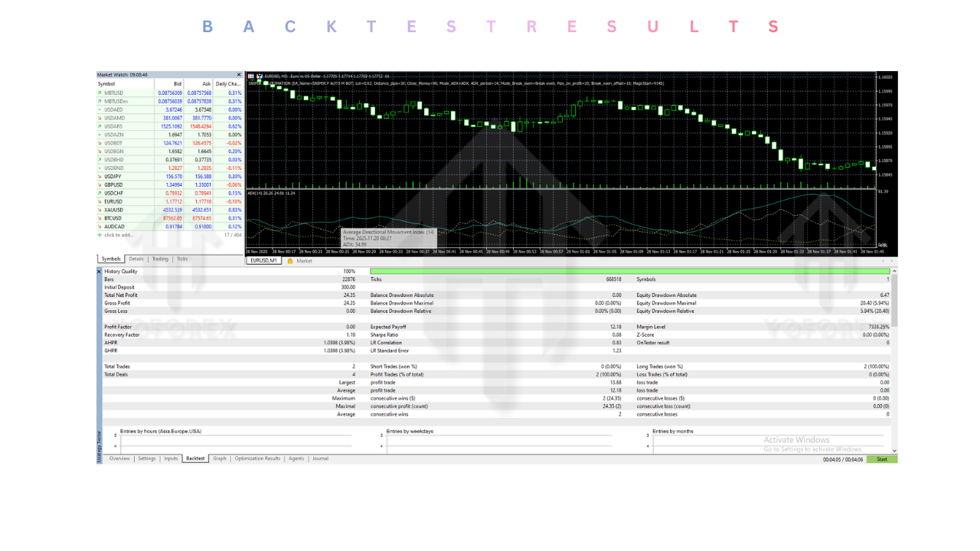Click the green History Quality progress bar
This screenshot has height=551, width=980.
(x=628, y=271)
